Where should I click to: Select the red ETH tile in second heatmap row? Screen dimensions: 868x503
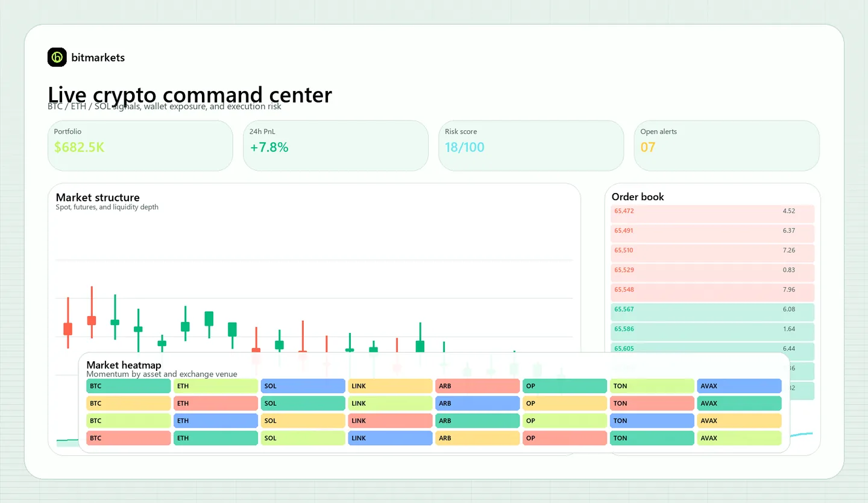[x=216, y=403]
